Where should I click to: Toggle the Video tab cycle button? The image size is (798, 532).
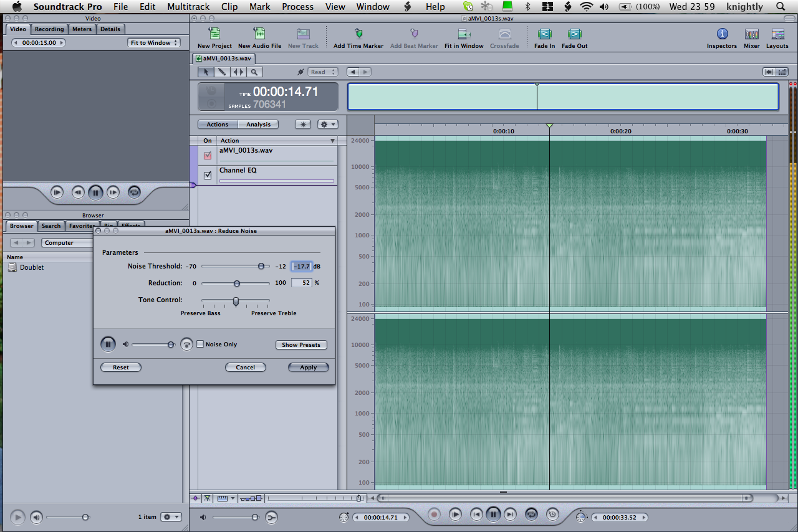click(134, 192)
